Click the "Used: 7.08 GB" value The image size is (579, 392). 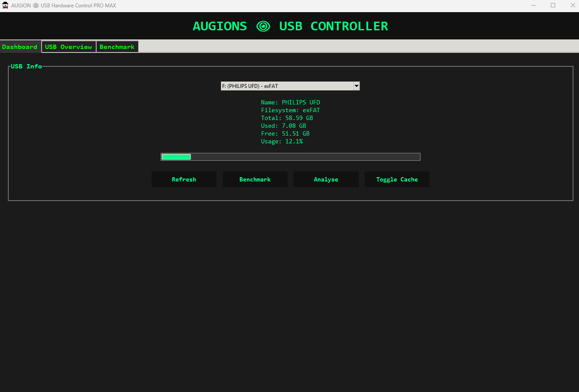pyautogui.click(x=284, y=126)
